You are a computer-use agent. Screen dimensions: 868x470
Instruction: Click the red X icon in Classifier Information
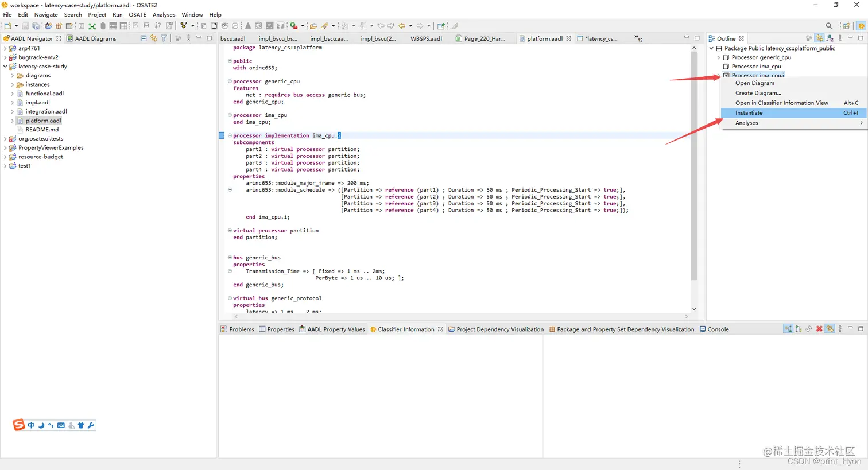tap(819, 329)
